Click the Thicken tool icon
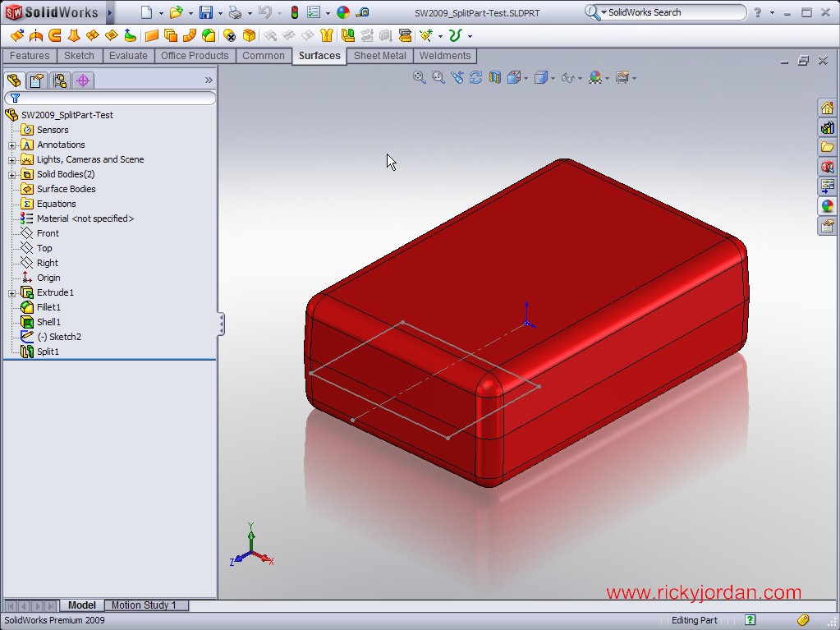This screenshot has width=840, height=630. (348, 36)
